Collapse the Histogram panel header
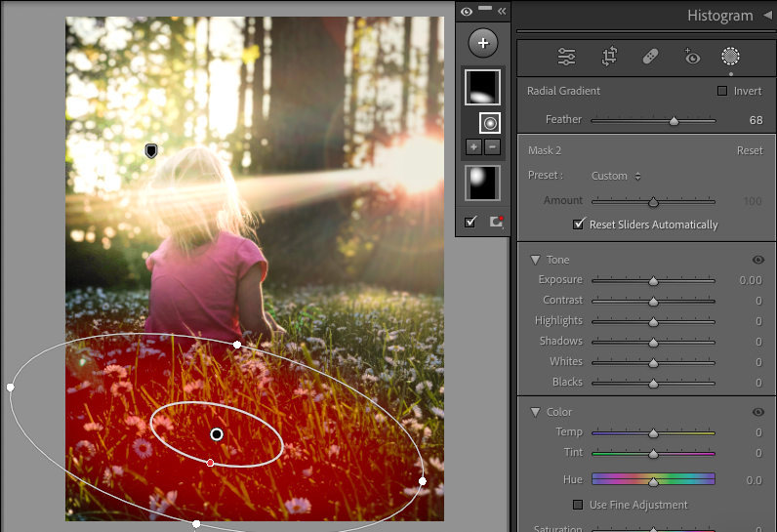Screen dimensions: 777x532 [766, 15]
